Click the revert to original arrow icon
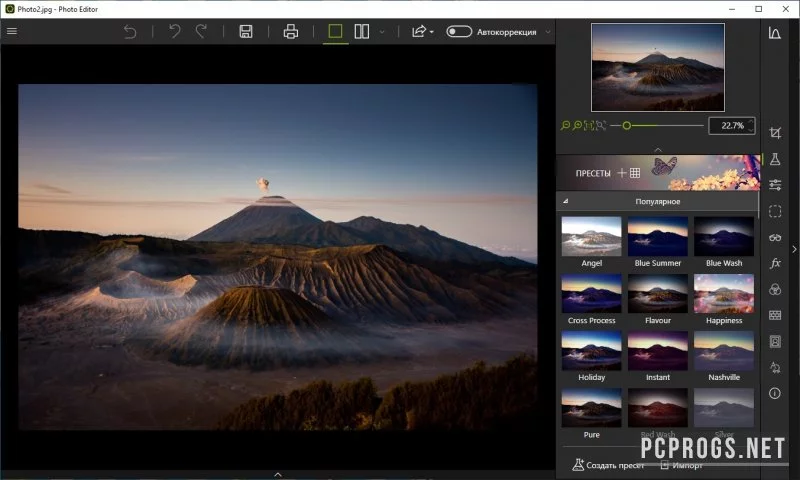 [130, 32]
